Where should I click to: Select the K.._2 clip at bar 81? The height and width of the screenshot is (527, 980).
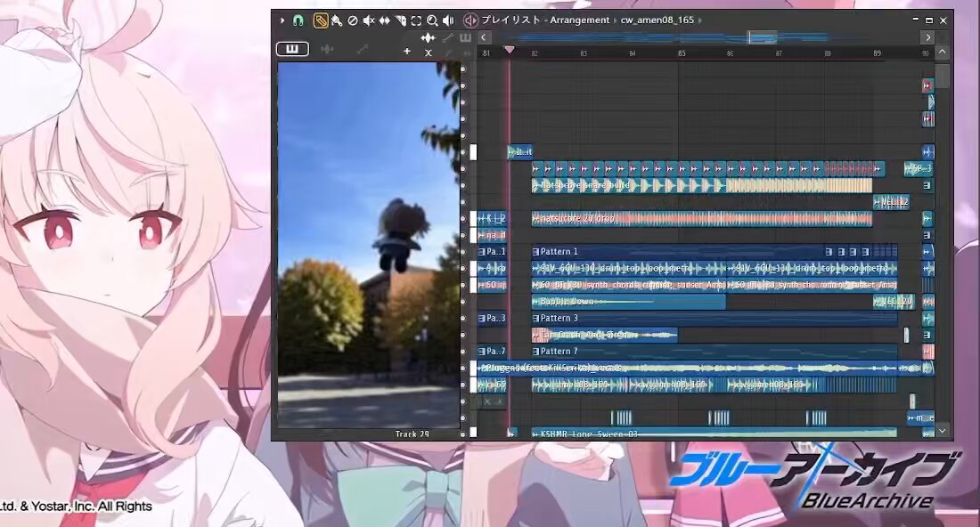pos(492,218)
